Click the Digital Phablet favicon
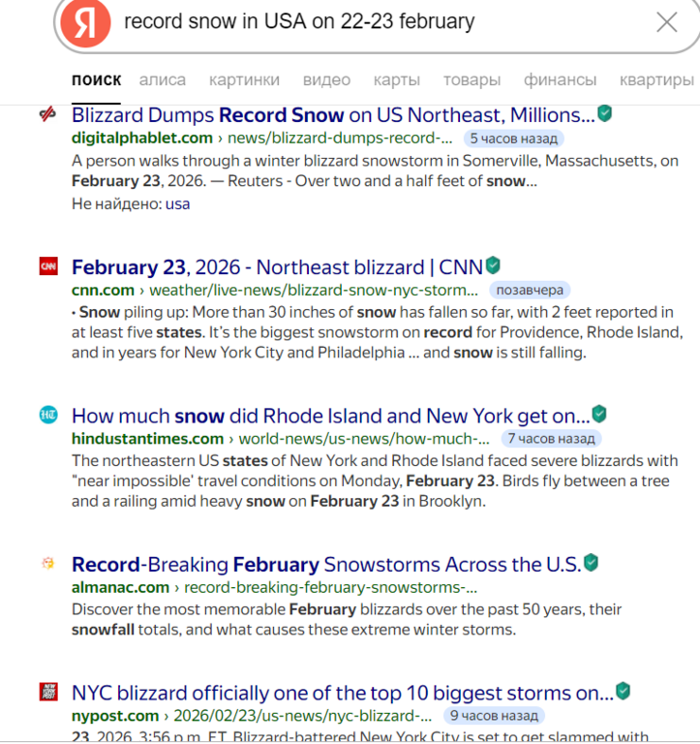Image resolution: width=700 pixels, height=744 pixels. [47, 115]
